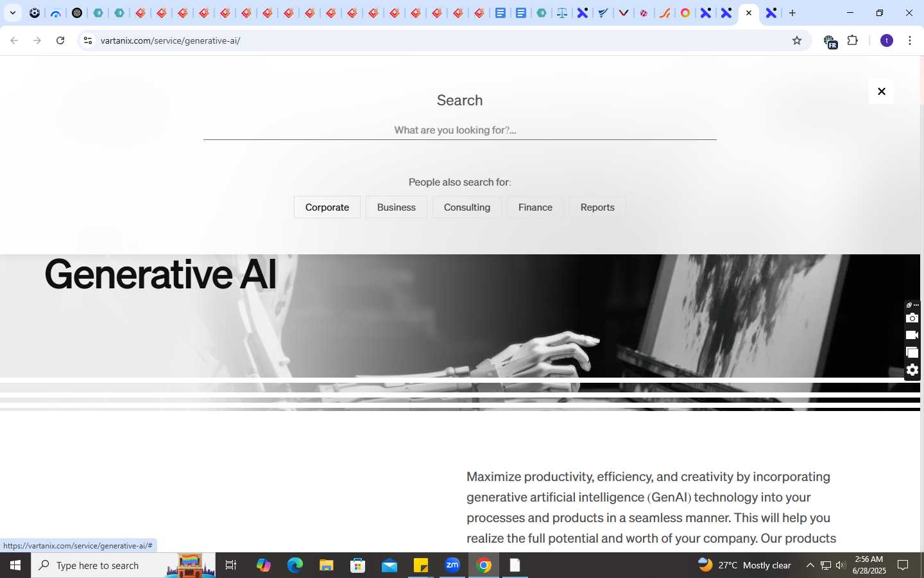The width and height of the screenshot is (924, 578).
Task: Open the weather widget showing 27°C
Action: point(744,565)
